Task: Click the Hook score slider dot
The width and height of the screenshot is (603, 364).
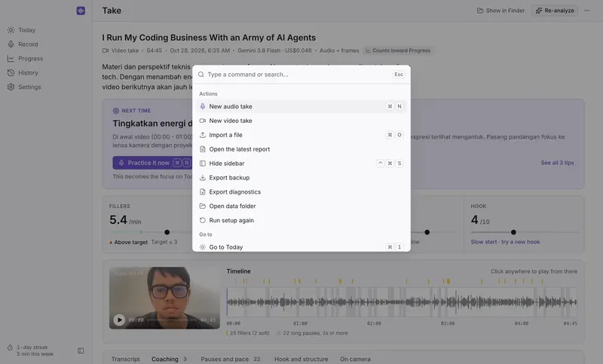Action: (x=513, y=232)
